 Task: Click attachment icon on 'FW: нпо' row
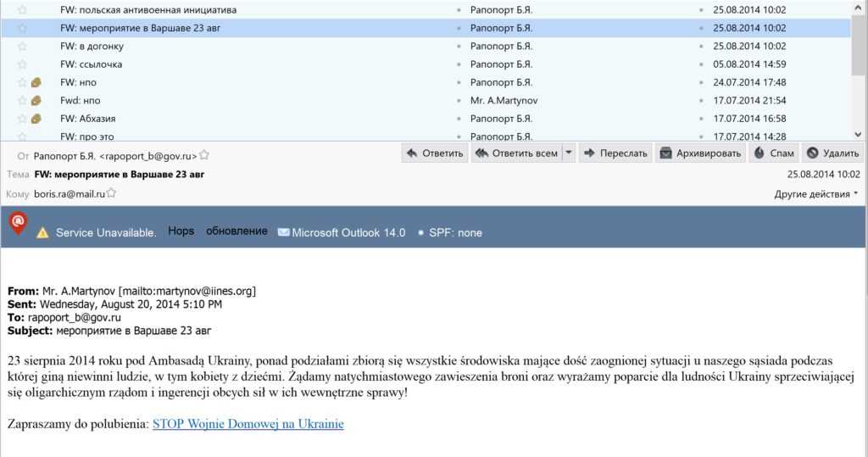tap(36, 82)
